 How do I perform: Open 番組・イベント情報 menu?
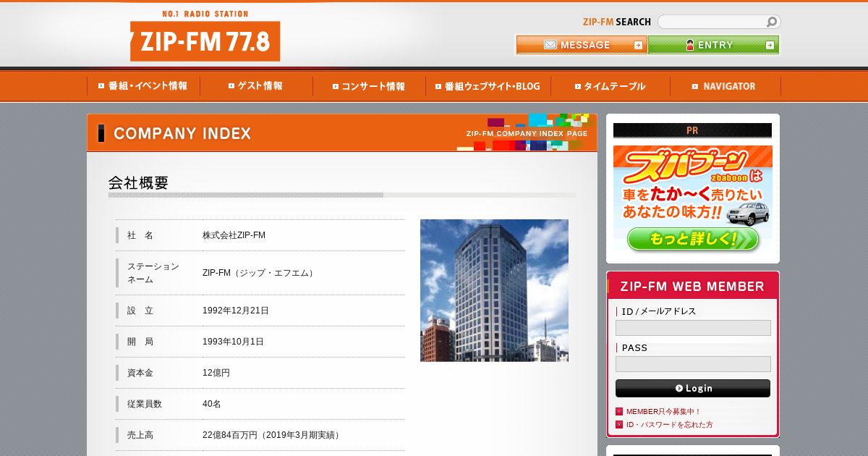click(143, 86)
